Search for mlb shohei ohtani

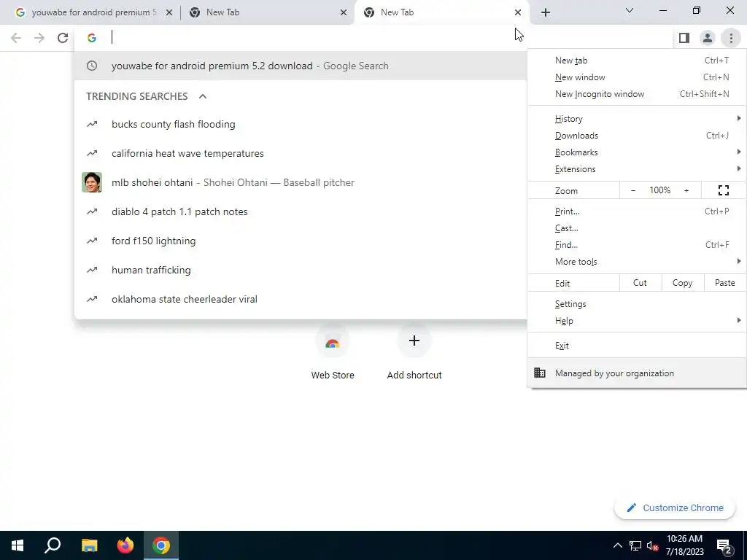301,182
